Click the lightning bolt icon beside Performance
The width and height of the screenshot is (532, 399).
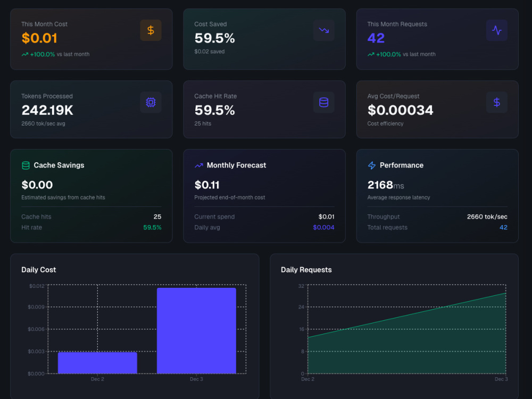(372, 165)
